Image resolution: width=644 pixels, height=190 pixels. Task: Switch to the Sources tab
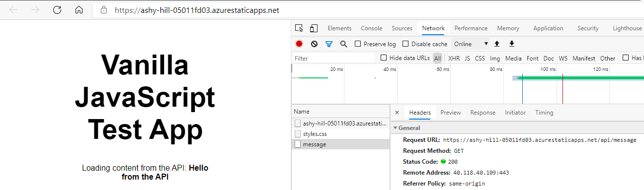[x=402, y=28]
